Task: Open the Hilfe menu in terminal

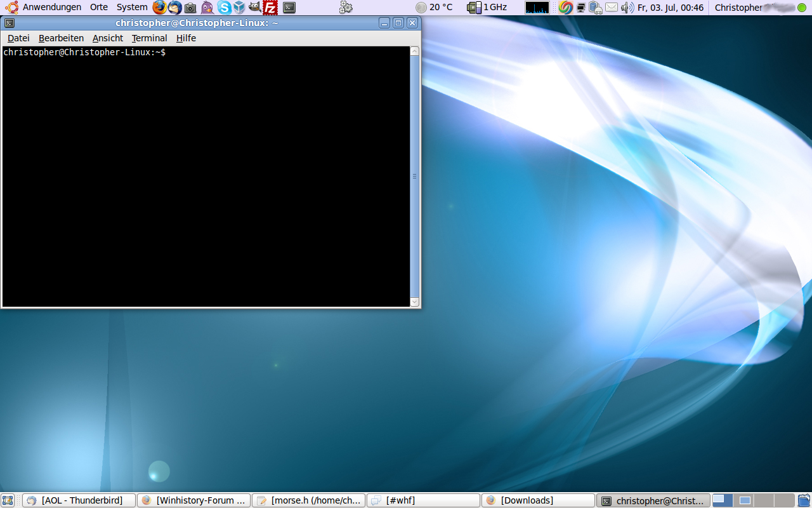Action: pos(186,38)
